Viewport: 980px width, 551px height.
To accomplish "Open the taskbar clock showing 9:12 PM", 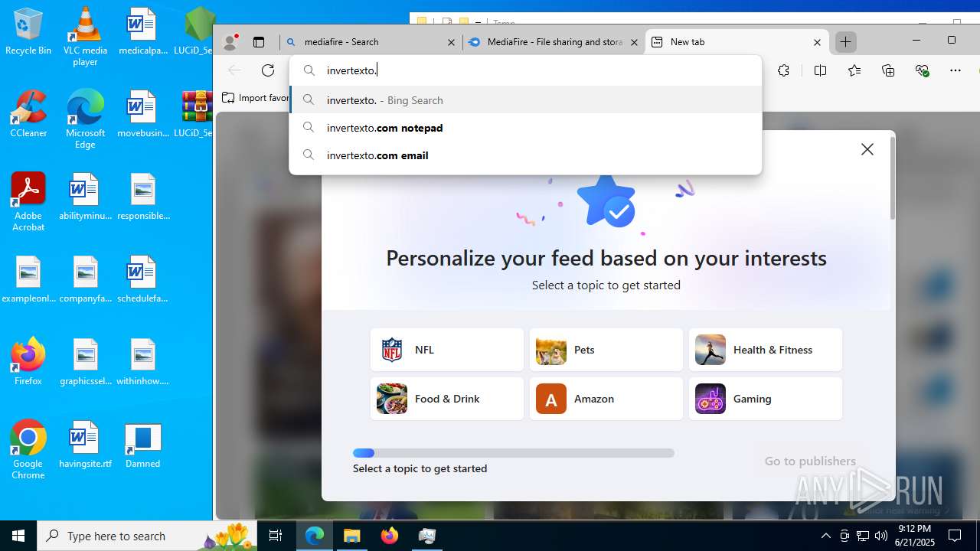I will pyautogui.click(x=914, y=536).
